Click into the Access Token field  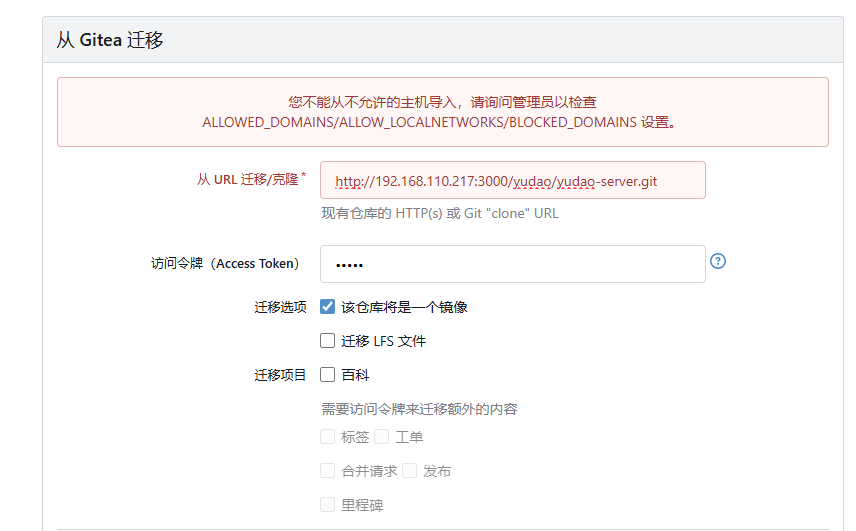(513, 264)
